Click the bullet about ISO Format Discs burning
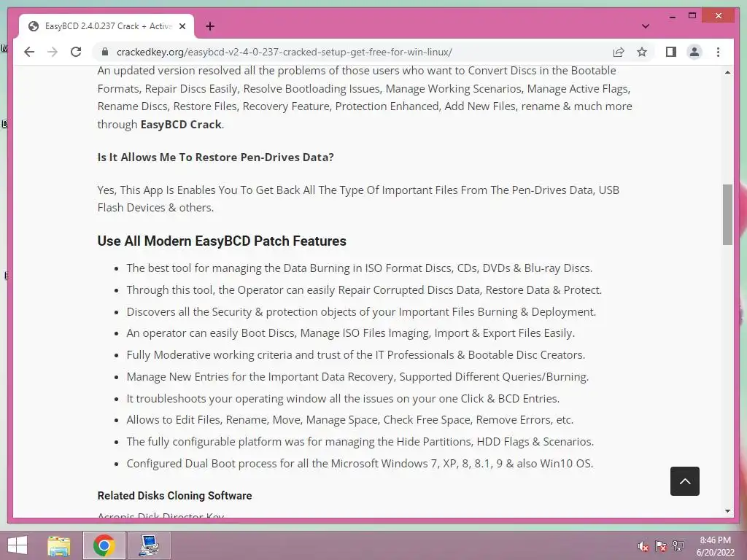 click(x=359, y=268)
